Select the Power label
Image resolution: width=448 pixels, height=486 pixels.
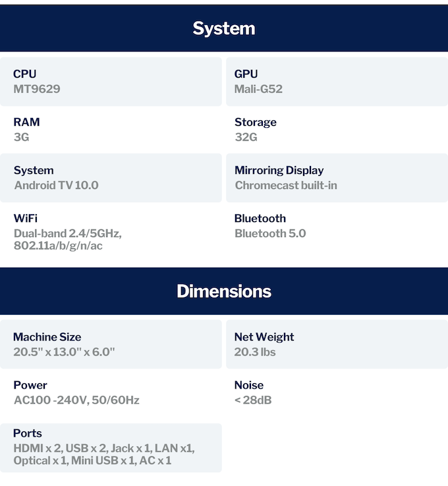30,385
